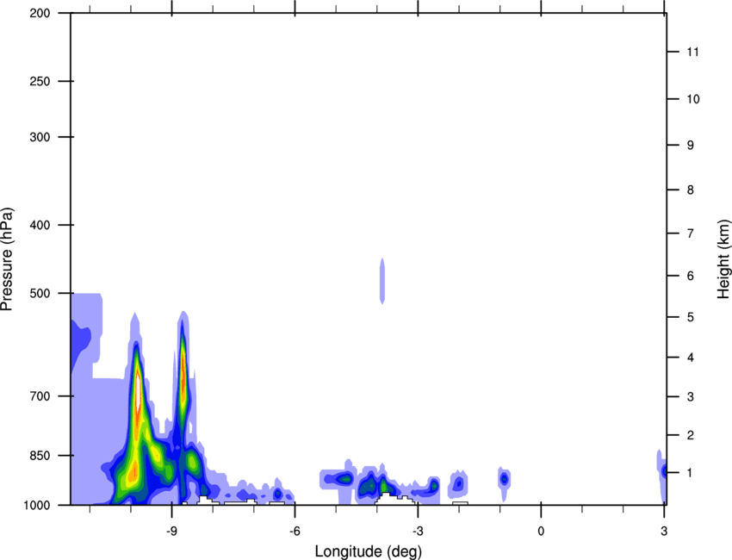Click the -6 longitude tick label
The image size is (732, 560).
295,532
